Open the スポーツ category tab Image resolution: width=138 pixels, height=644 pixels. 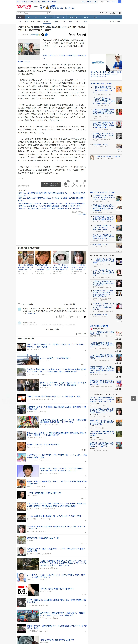click(x=56, y=21)
